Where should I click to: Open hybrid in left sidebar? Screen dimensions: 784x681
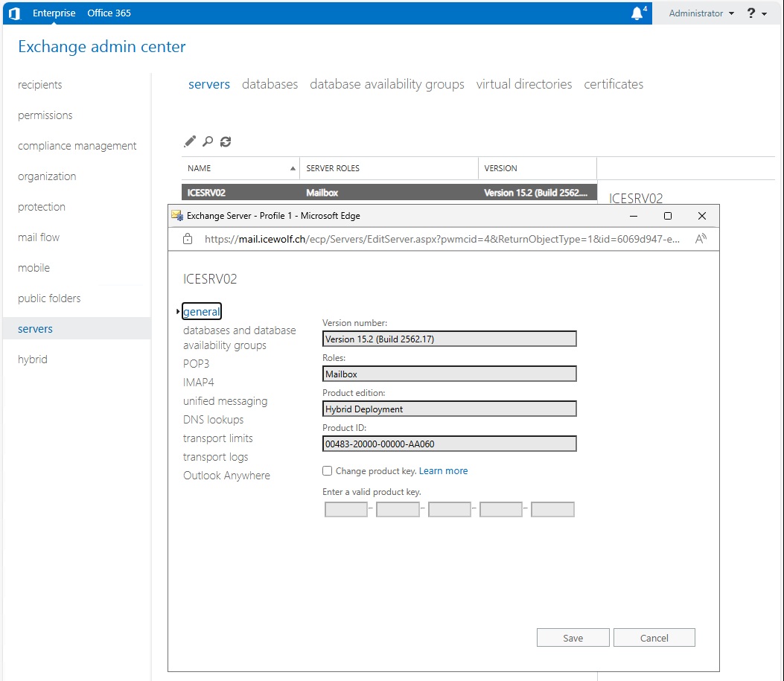33,359
